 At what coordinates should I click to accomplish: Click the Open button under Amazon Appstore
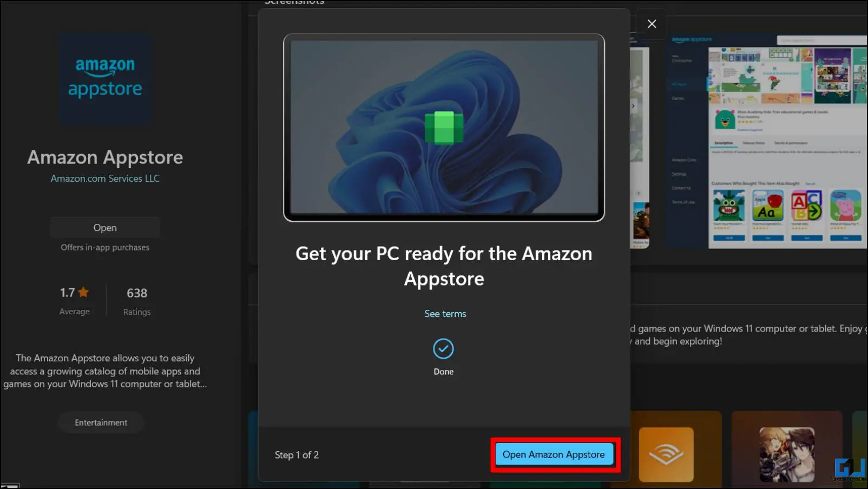click(105, 228)
